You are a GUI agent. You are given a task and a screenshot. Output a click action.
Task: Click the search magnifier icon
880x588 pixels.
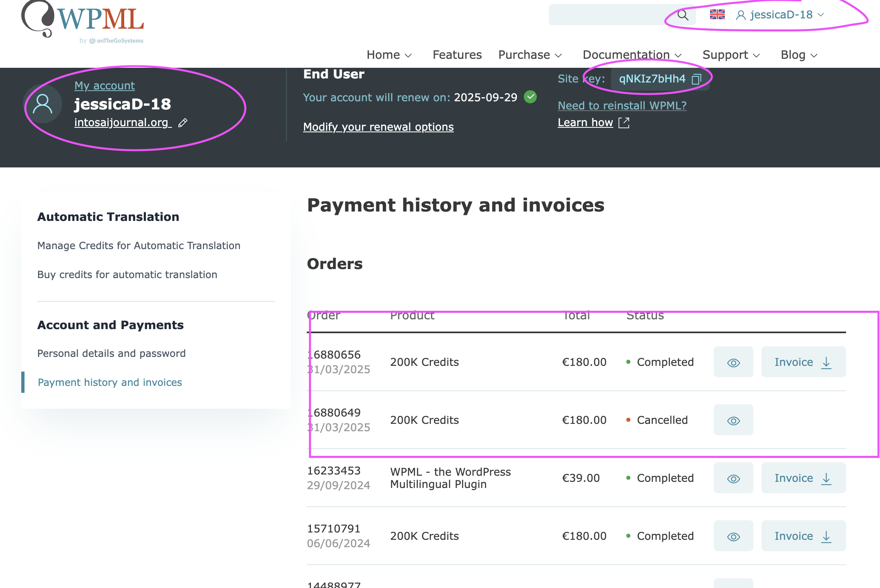(683, 15)
